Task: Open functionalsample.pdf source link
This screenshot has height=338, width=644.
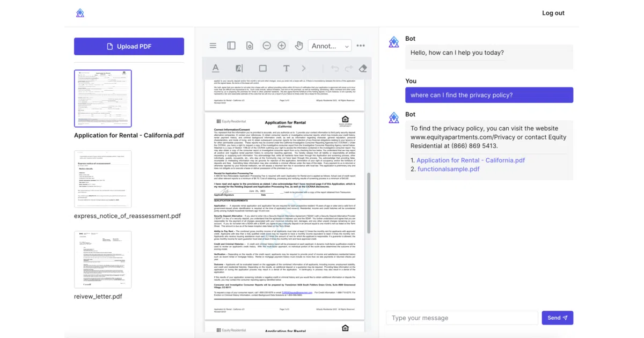Action: pyautogui.click(x=449, y=169)
